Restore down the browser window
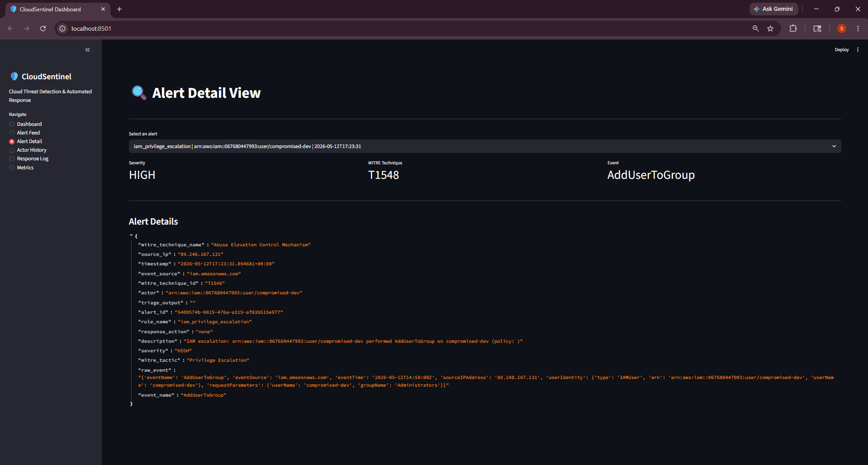Image resolution: width=868 pixels, height=465 pixels. coord(837,9)
